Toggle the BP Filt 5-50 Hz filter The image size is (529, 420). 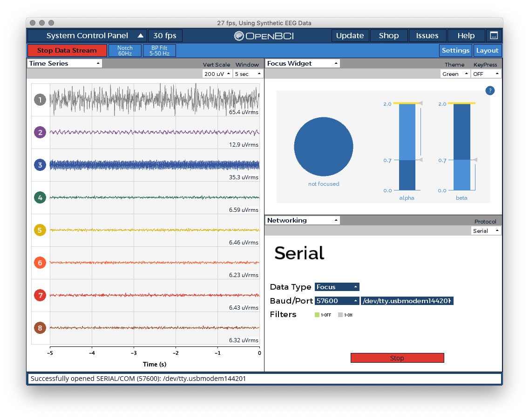click(x=160, y=51)
